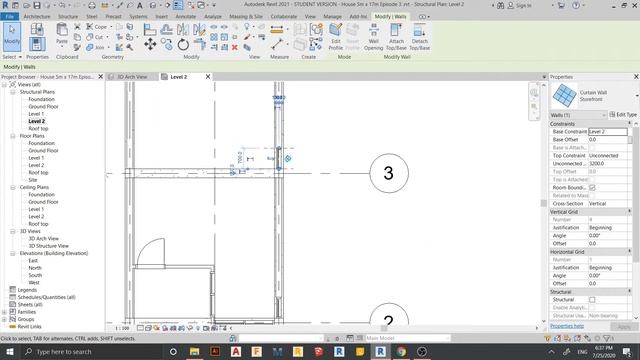Open the Structure ribbon tab
Image resolution: width=640 pixels, height=360 pixels.
[x=68, y=16]
